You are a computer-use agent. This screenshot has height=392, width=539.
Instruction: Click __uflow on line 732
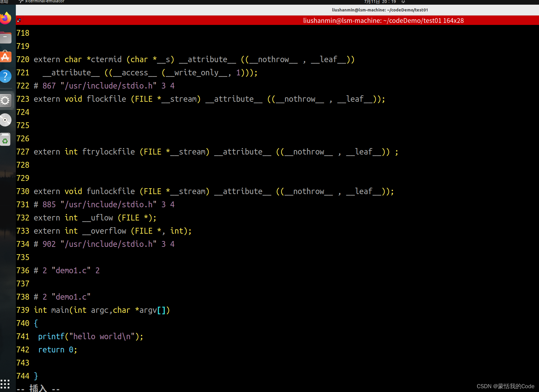pyautogui.click(x=98, y=218)
